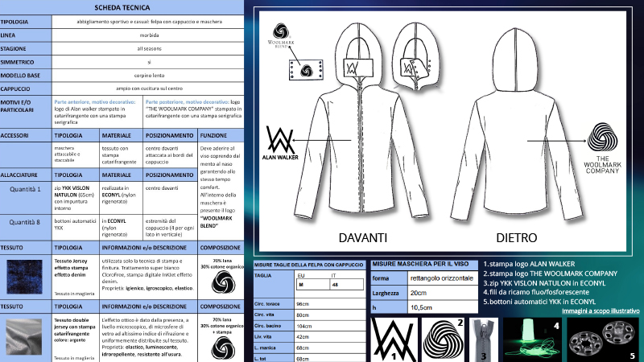Image resolution: width=644 pixels, height=362 pixels.
Task: Select the 'MODELLO BASE' row label
Action: click(20, 76)
